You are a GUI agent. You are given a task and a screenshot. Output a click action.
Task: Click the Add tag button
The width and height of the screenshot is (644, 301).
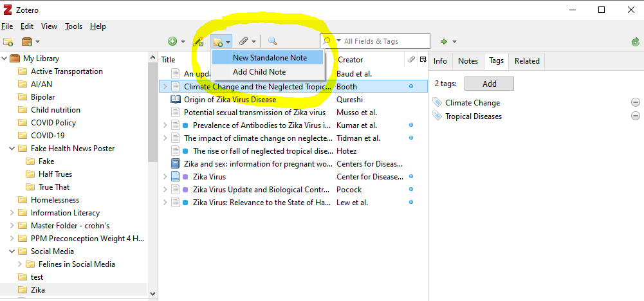(x=489, y=84)
